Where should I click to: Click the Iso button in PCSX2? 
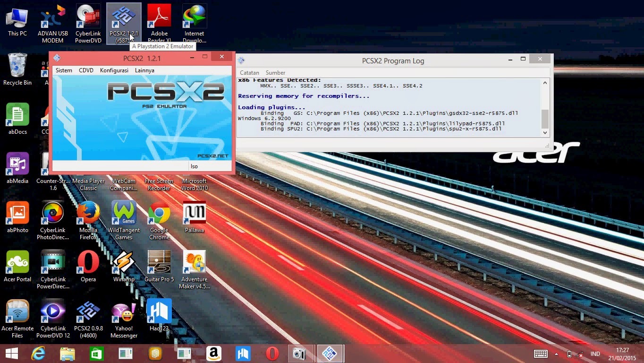tap(194, 166)
